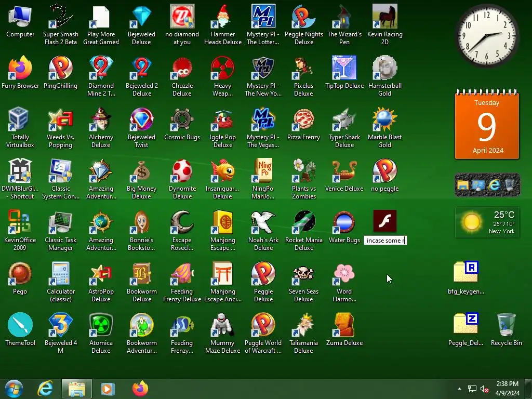
Task: Select Kevin Racing 2D horse icon
Action: (385, 17)
